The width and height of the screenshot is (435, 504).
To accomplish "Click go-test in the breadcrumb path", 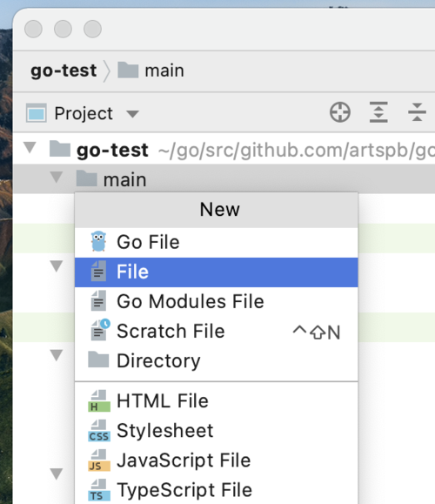I will (x=64, y=71).
